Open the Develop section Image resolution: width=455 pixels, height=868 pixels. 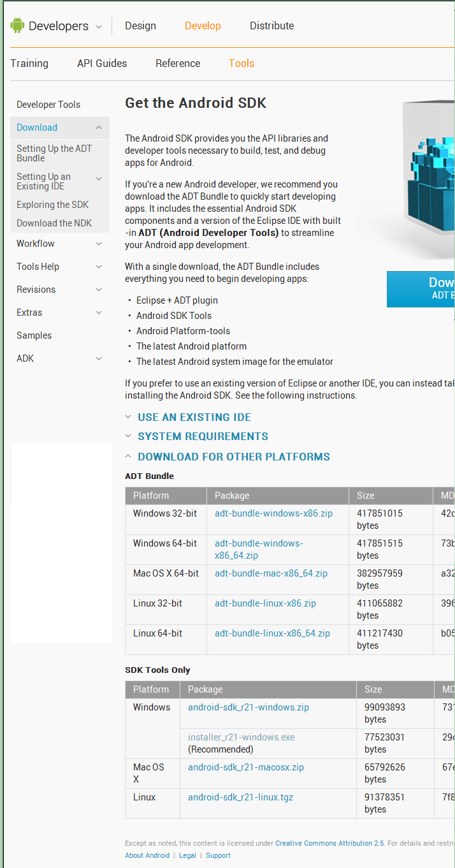pyautogui.click(x=203, y=26)
